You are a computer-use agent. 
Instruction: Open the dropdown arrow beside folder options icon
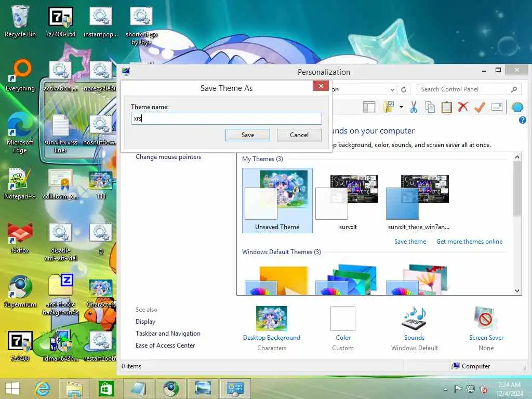coord(401,107)
